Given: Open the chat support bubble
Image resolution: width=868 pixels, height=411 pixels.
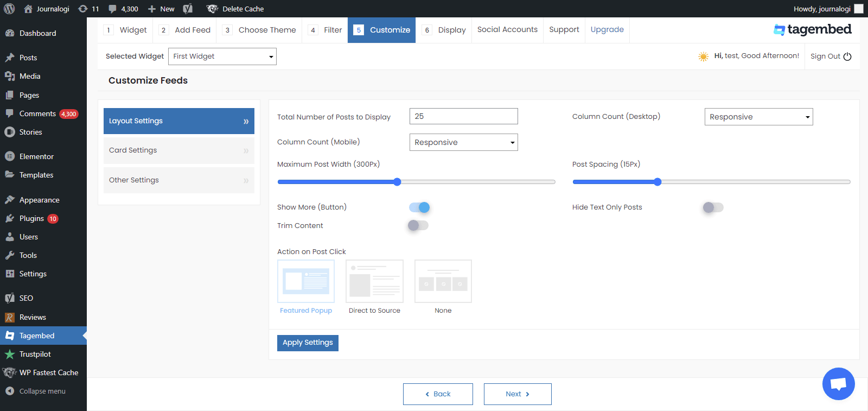Looking at the screenshot, I should pos(838,384).
